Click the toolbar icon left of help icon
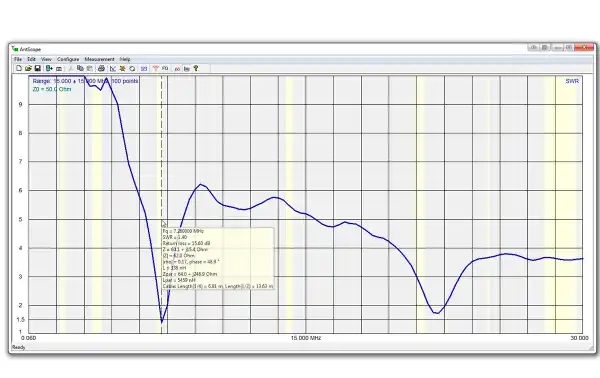This screenshot has height=378, width=600. pyautogui.click(x=187, y=69)
